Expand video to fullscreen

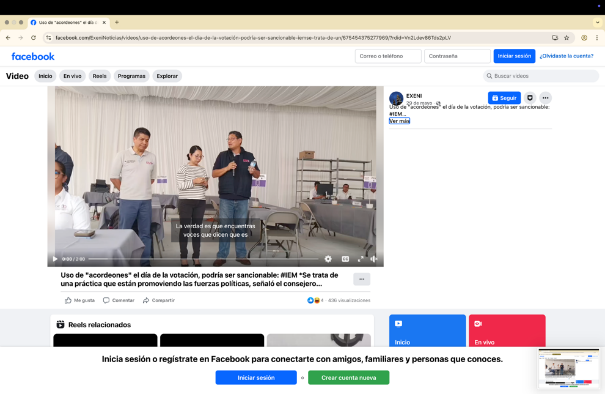pyautogui.click(x=360, y=259)
